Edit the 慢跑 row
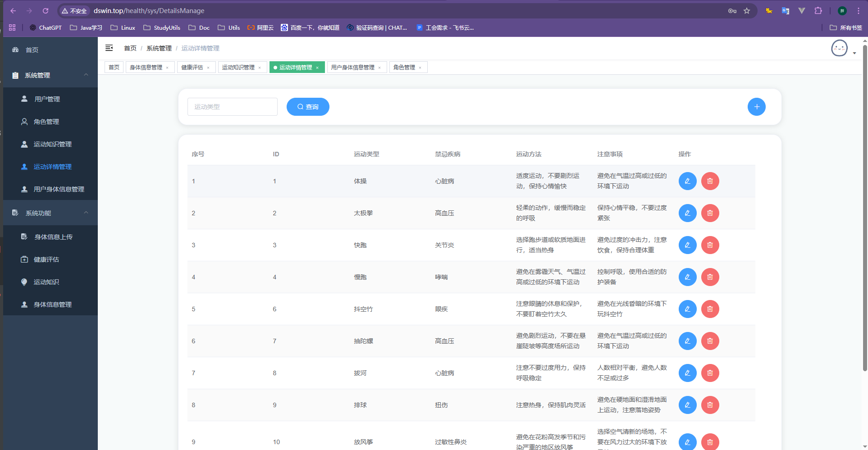 pyautogui.click(x=687, y=277)
